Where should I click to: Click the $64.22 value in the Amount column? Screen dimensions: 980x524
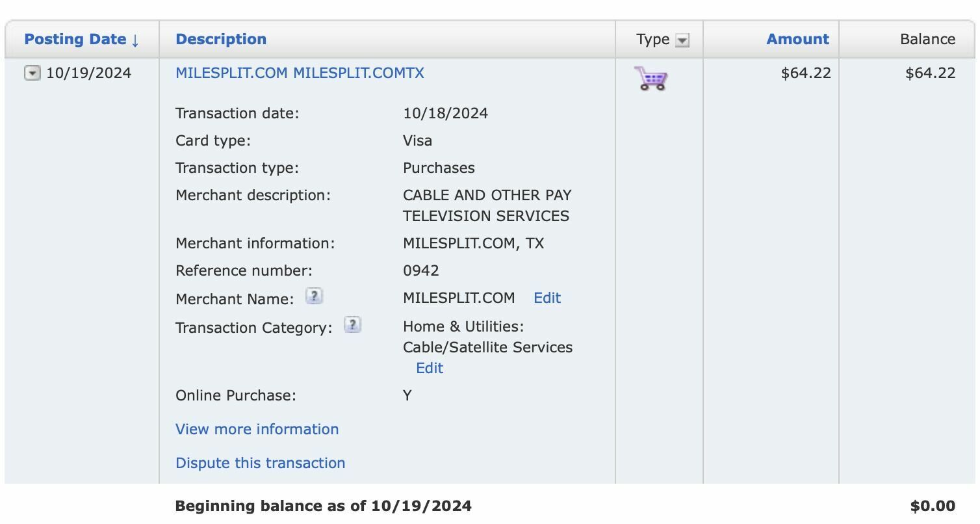coord(806,73)
